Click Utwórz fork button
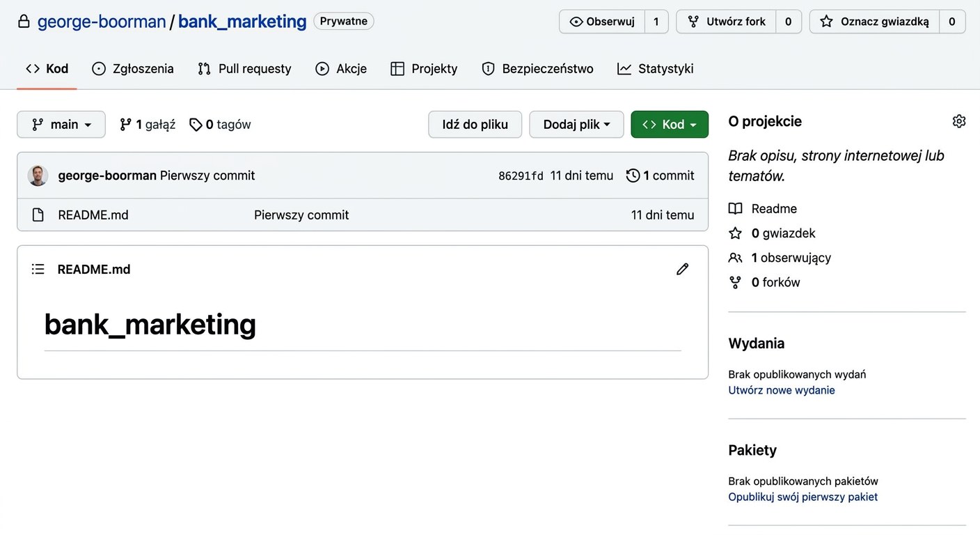The image size is (980, 535). (x=727, y=22)
